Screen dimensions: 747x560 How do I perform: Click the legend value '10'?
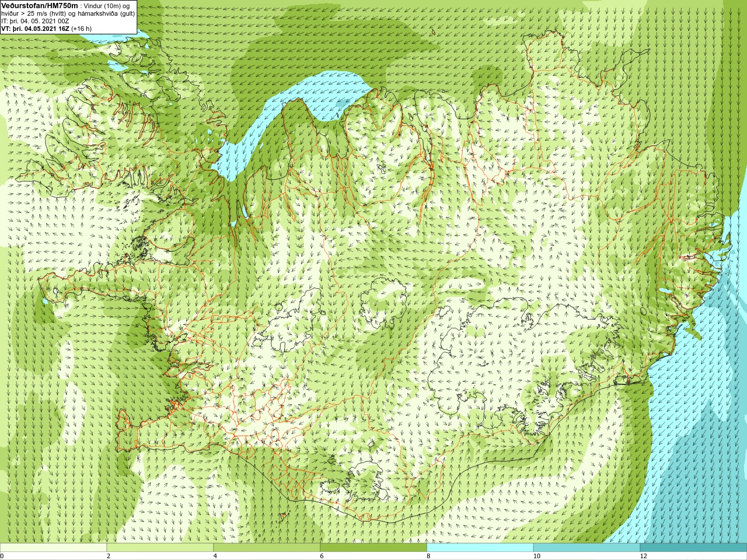(x=536, y=556)
